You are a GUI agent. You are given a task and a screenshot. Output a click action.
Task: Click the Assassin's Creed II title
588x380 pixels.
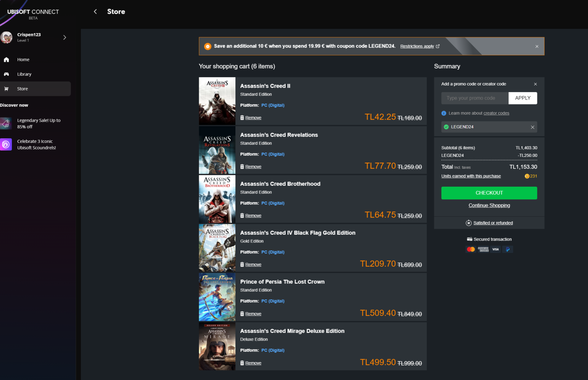265,86
